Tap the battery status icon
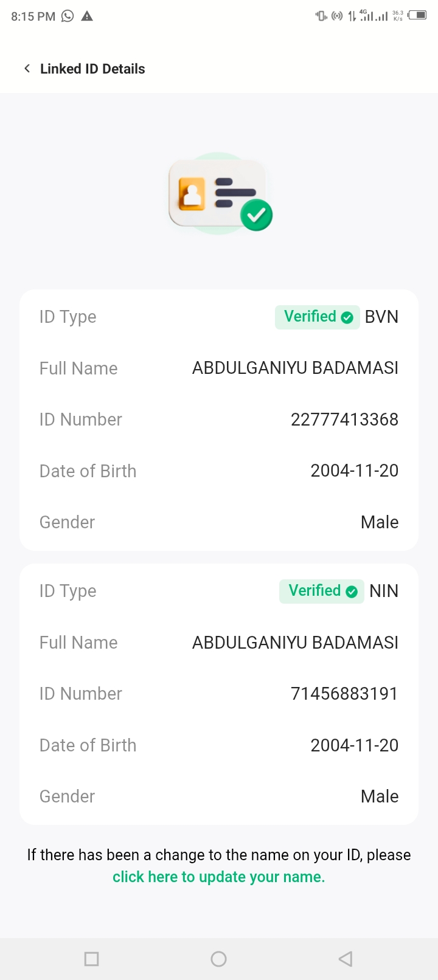The image size is (438, 980). (x=417, y=15)
